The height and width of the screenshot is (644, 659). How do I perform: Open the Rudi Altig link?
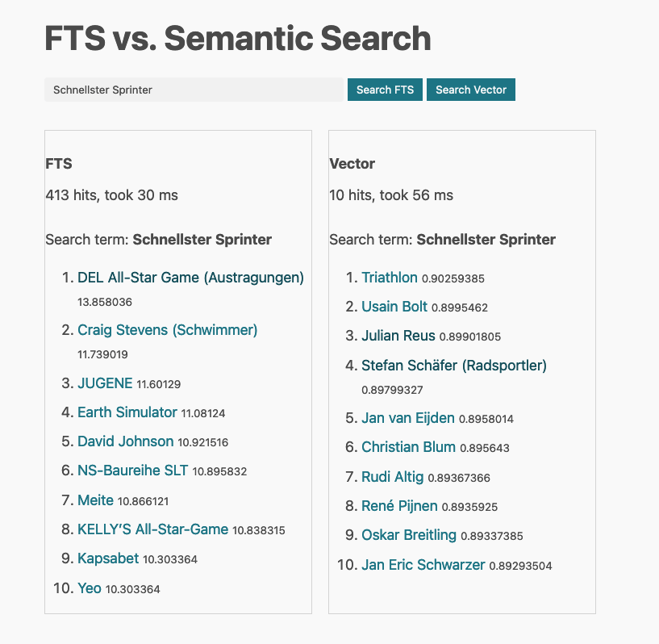(x=392, y=477)
